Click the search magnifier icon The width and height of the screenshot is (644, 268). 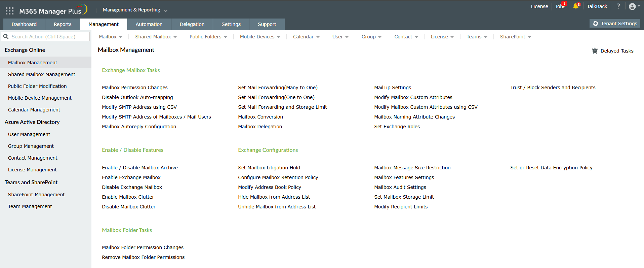(x=6, y=36)
